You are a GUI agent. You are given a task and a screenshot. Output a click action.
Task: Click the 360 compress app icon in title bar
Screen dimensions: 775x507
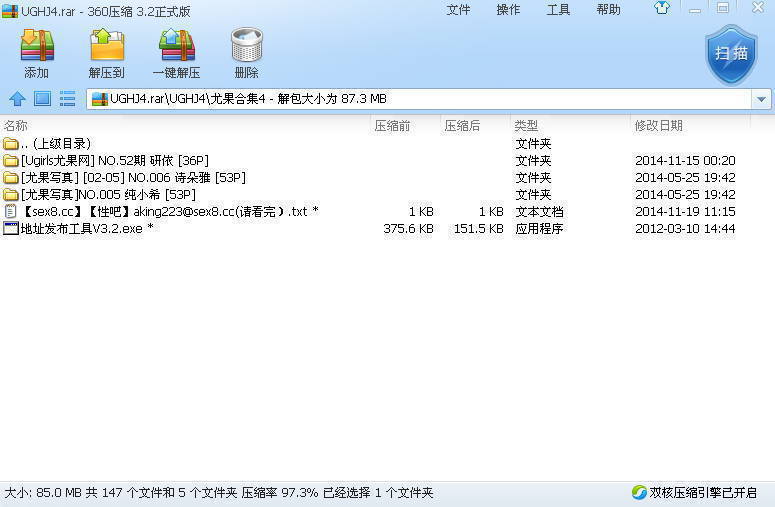tap(10, 11)
